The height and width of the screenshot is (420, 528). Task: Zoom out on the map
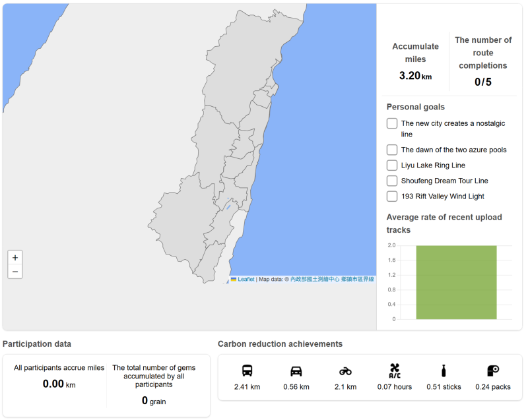click(15, 272)
